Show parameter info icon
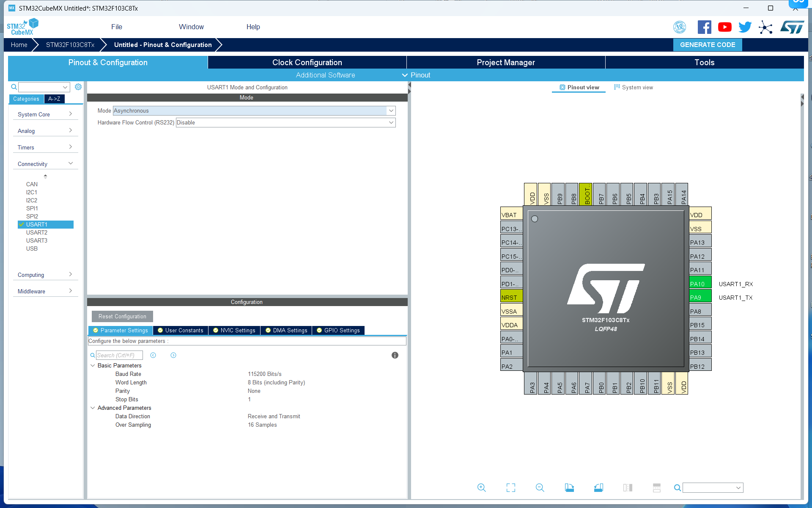 point(395,355)
